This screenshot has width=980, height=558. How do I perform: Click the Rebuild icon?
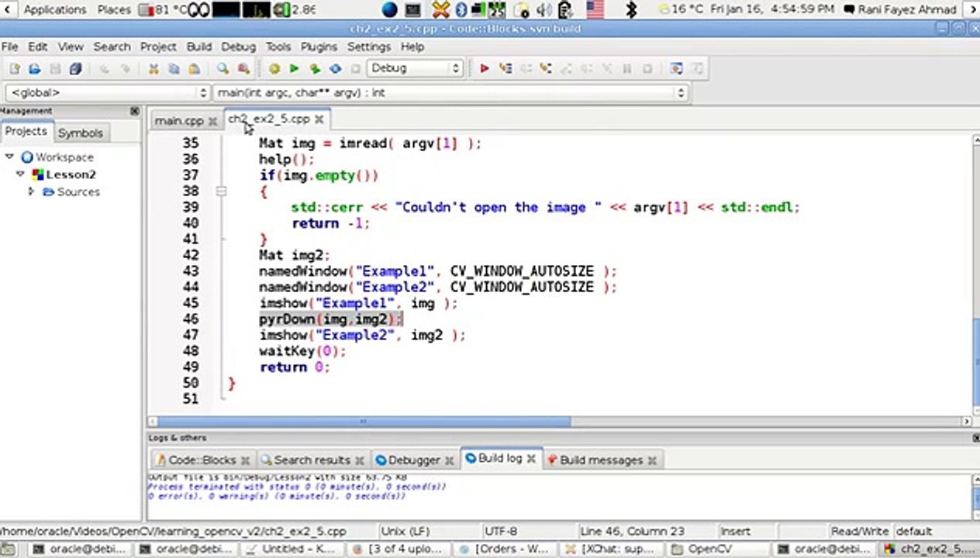pos(335,69)
